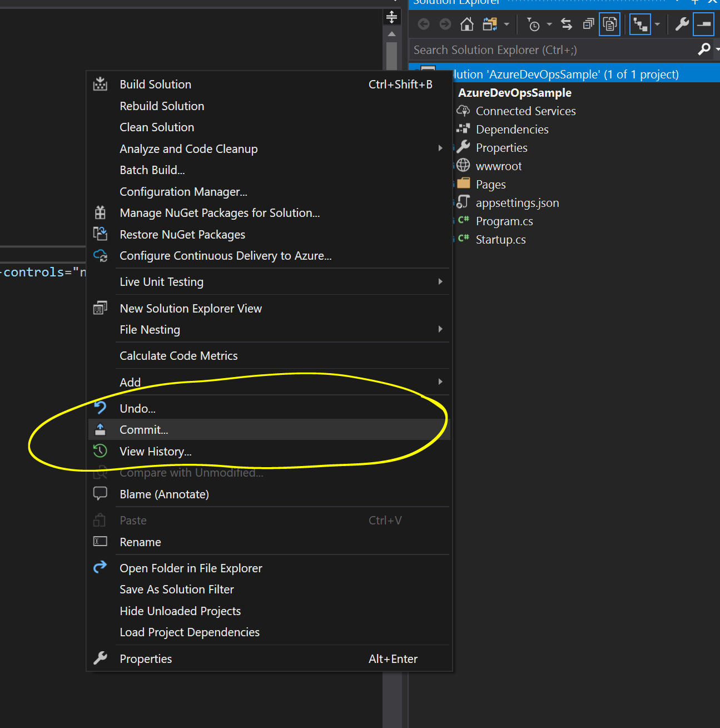The width and height of the screenshot is (720, 728).
Task: Click the split editor icon above scrollbar
Action: (x=391, y=17)
